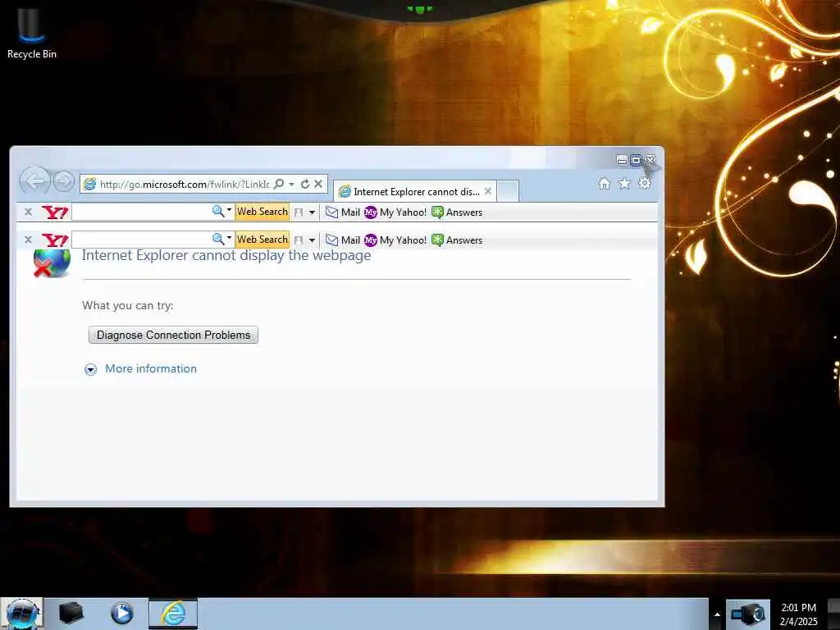Click Internet Explorer taskbar icon

[x=173, y=613]
